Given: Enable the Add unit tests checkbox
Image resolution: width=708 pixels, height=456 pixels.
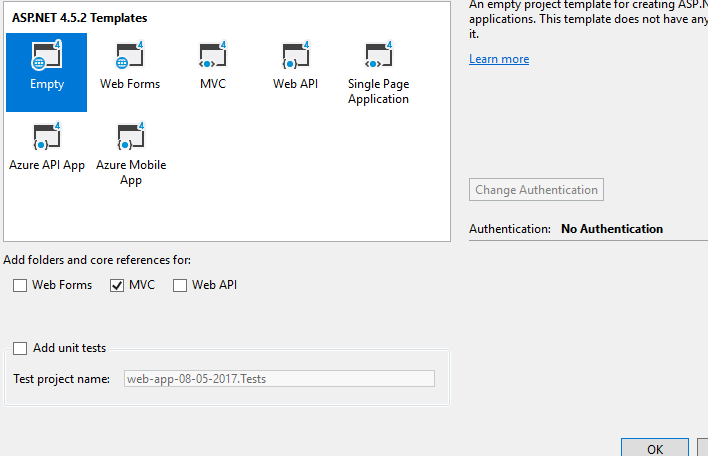Looking at the screenshot, I should tap(20, 348).
